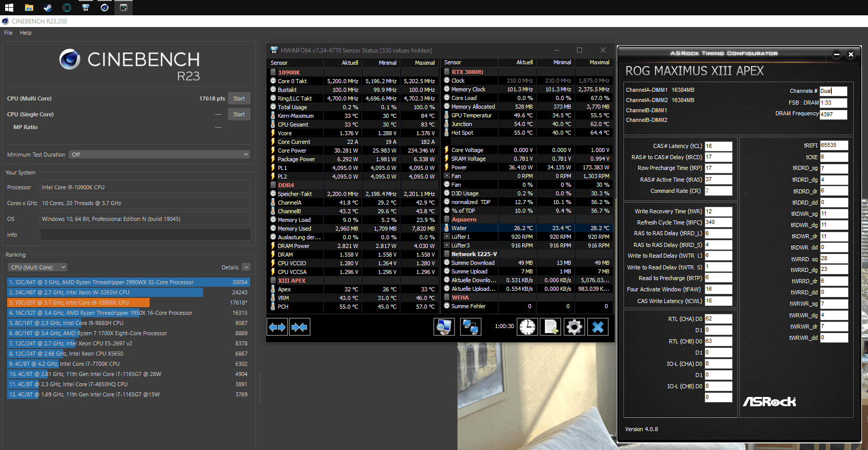
Task: Select the Hot Spot sensor row
Action: click(527, 133)
